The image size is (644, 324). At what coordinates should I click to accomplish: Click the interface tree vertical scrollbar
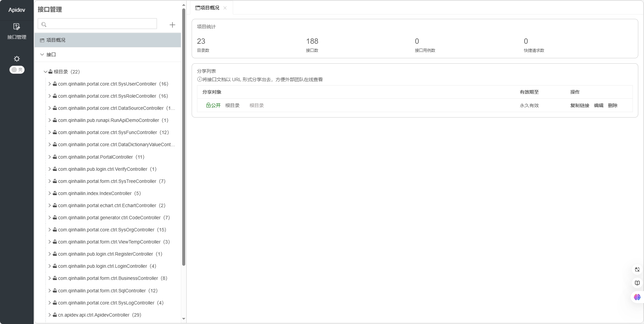[x=184, y=135]
